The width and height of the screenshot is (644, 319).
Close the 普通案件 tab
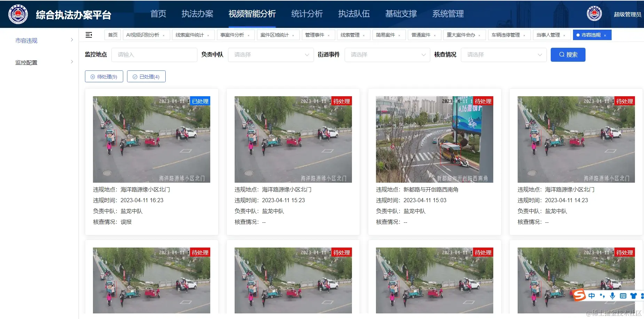[435, 35]
